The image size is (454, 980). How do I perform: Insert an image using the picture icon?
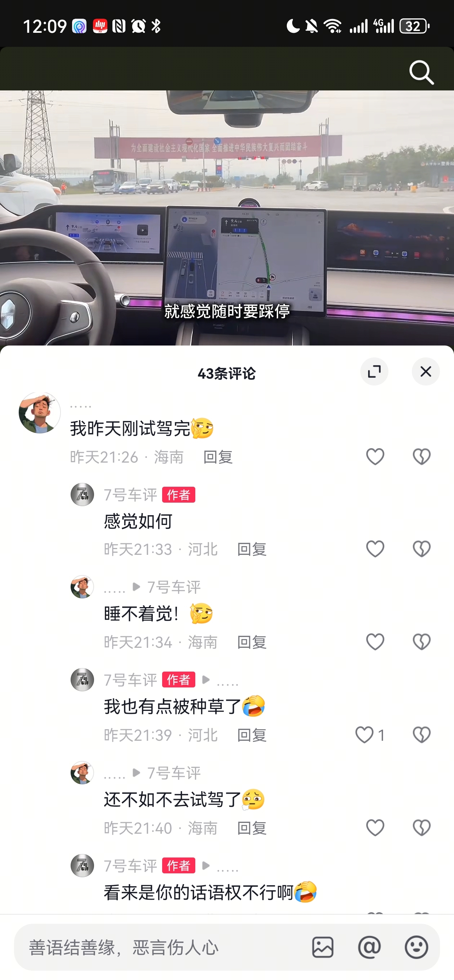[x=323, y=947]
